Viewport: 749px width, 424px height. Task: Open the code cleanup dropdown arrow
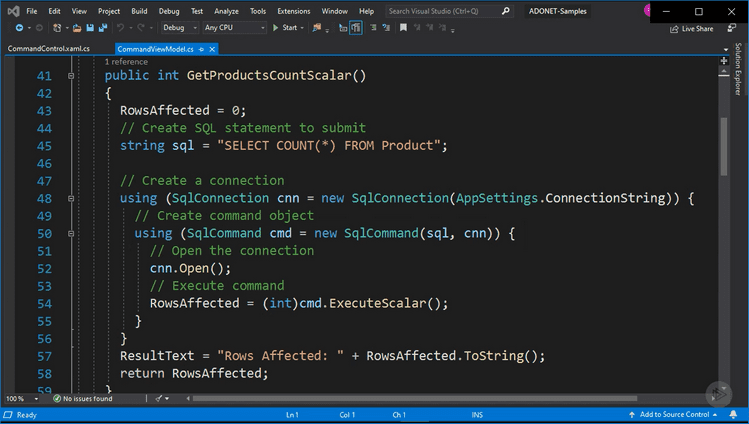tap(167, 399)
